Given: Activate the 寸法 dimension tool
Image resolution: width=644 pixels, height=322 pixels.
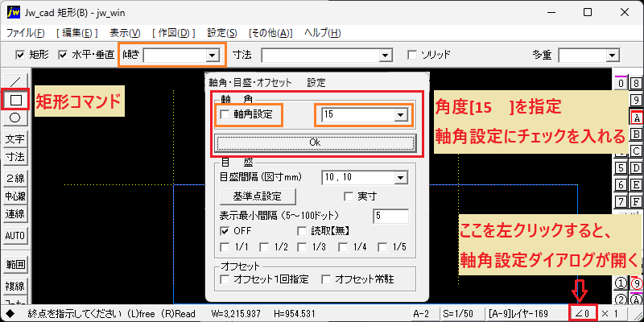Looking at the screenshot, I should click(15, 157).
